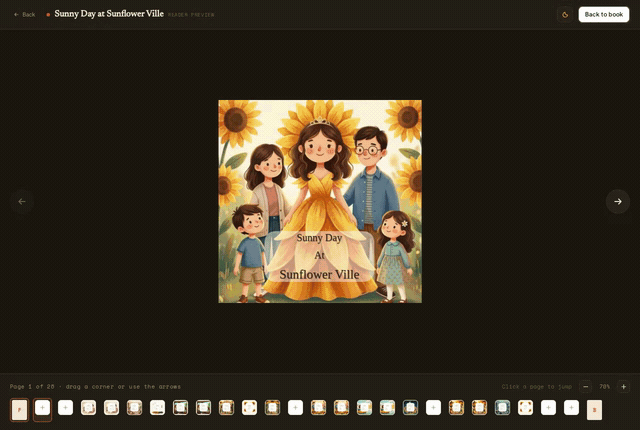Go to next page with right arrow
This screenshot has height=430, width=640.
pyautogui.click(x=618, y=202)
